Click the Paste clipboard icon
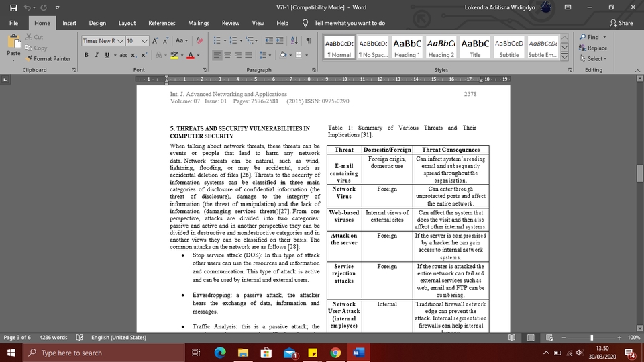 click(x=13, y=42)
